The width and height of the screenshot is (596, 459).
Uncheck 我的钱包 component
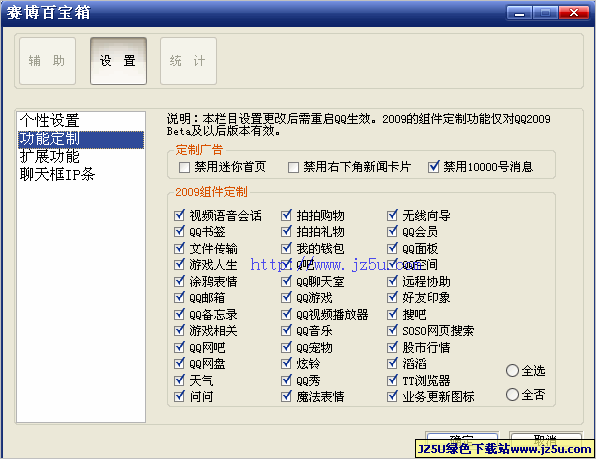286,248
